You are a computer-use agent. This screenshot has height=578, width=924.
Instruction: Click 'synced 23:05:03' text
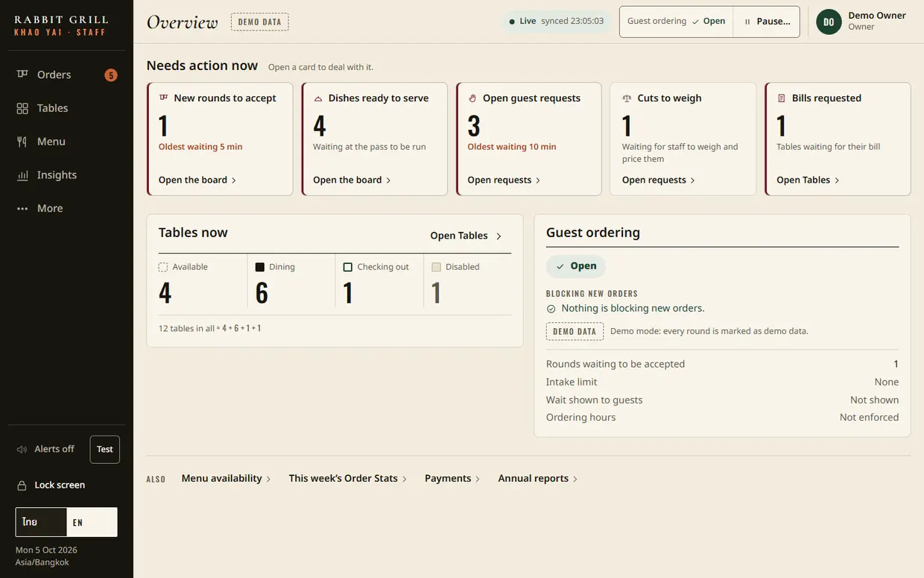(x=572, y=22)
